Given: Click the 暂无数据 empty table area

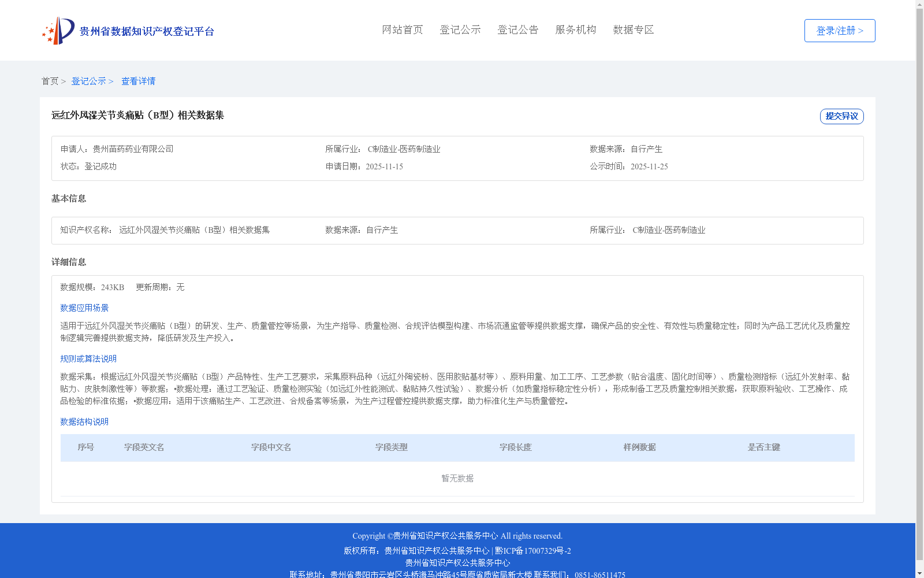Looking at the screenshot, I should point(456,478).
